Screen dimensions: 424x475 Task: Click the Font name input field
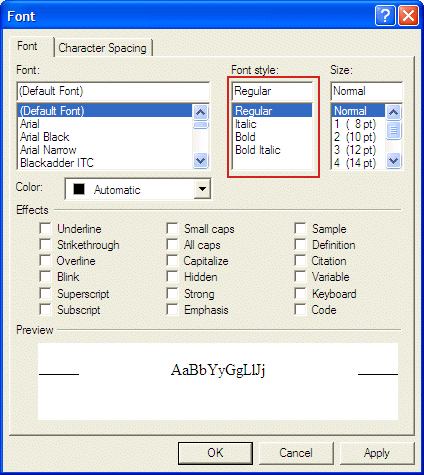click(x=113, y=91)
